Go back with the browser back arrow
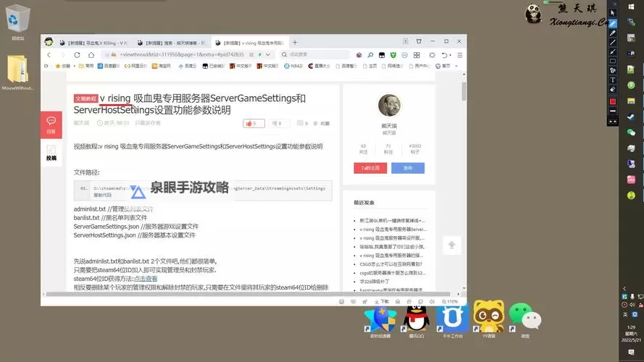The width and height of the screenshot is (644, 362). [49, 54]
